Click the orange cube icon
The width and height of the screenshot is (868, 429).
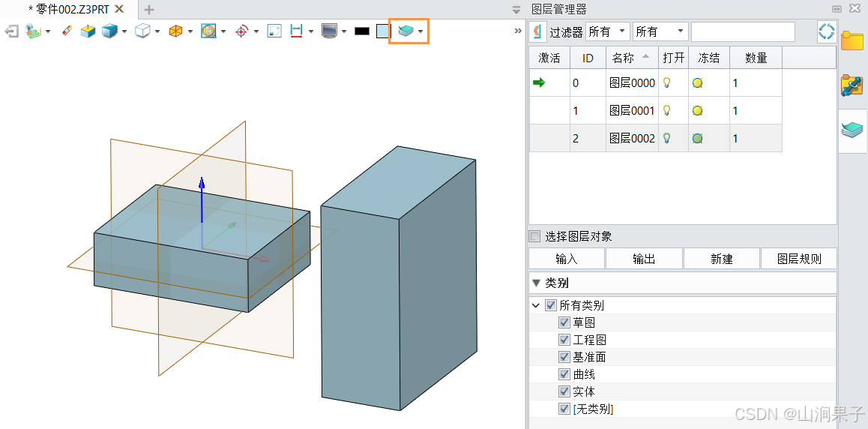pyautogui.click(x=176, y=31)
